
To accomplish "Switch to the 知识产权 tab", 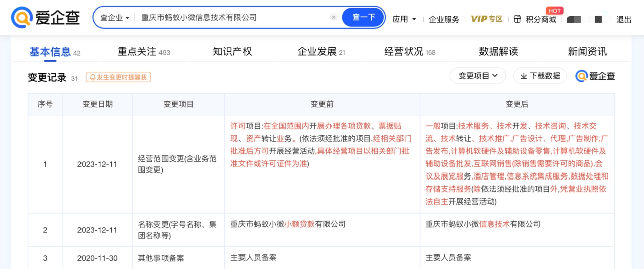I will coord(232,51).
